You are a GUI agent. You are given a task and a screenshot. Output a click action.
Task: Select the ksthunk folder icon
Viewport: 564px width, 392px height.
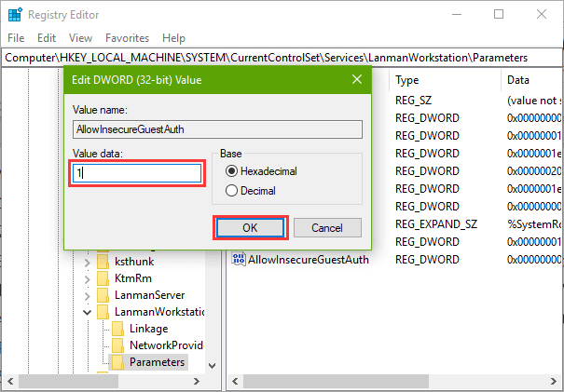(x=103, y=262)
